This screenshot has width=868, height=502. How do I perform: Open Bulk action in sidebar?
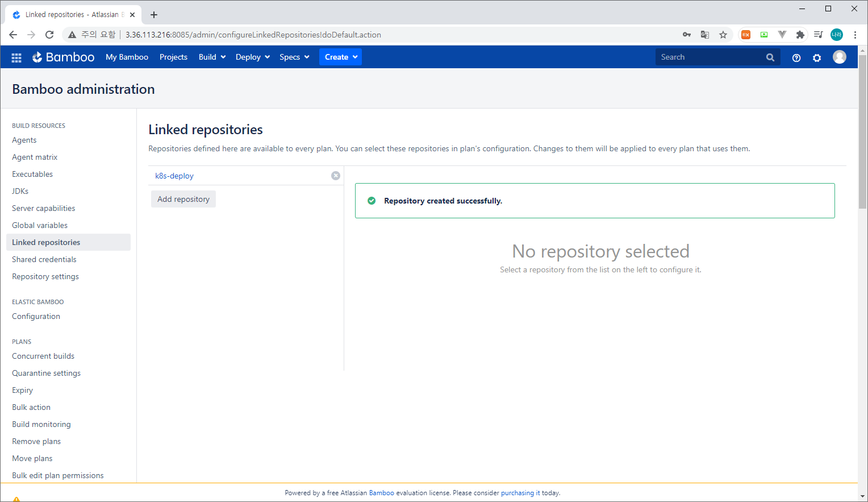pyautogui.click(x=31, y=407)
